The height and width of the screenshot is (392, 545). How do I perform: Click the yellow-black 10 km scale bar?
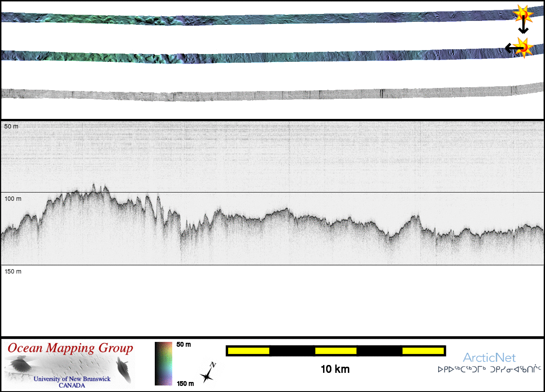click(x=335, y=351)
